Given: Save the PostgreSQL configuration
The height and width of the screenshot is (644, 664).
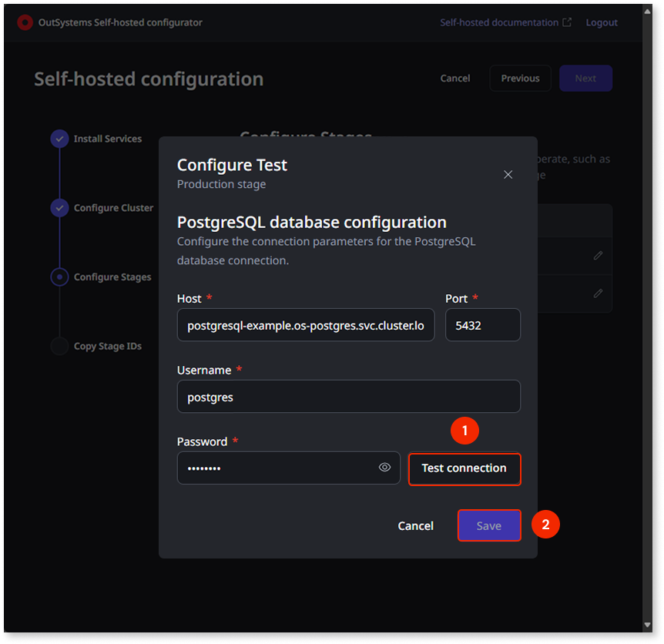Looking at the screenshot, I should (x=489, y=525).
